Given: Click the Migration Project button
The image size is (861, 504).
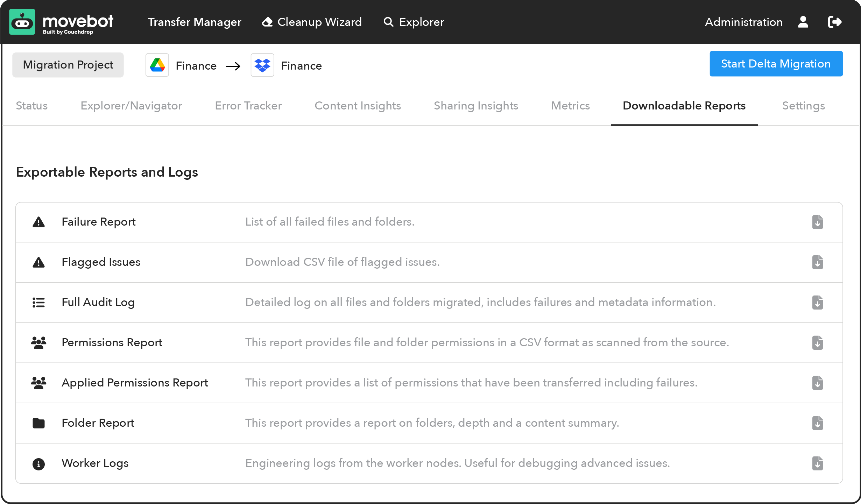Looking at the screenshot, I should [x=68, y=65].
